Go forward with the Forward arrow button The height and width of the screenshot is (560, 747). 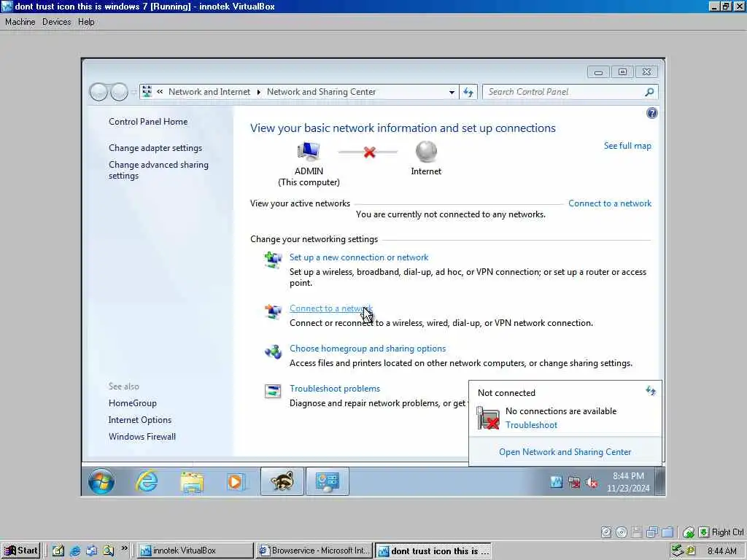tap(119, 92)
